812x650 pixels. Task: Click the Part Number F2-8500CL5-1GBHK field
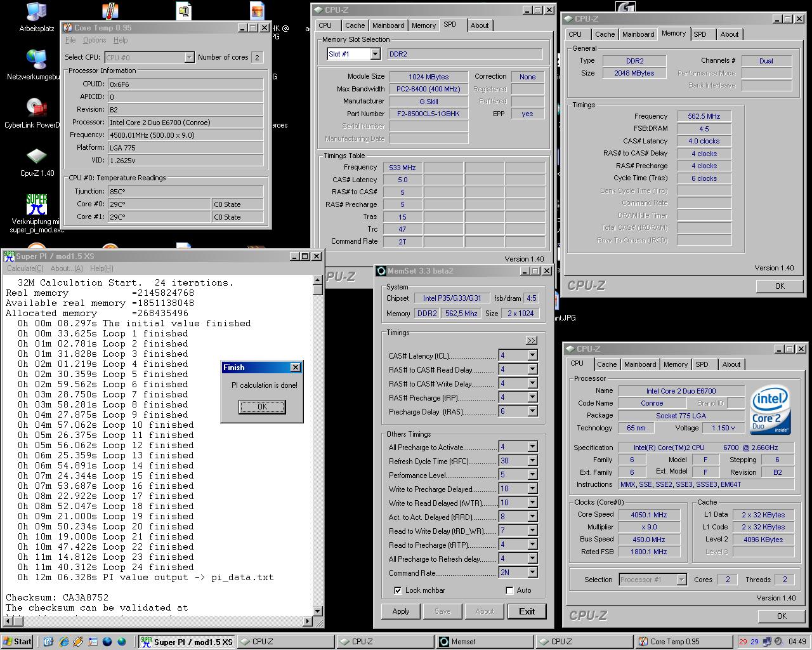[429, 114]
